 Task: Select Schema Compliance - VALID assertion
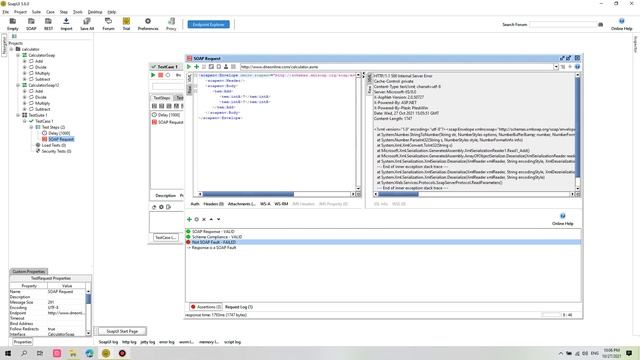point(217,237)
